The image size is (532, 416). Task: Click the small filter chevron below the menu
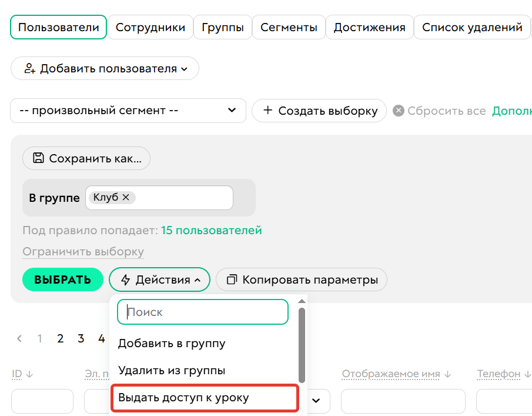315,401
